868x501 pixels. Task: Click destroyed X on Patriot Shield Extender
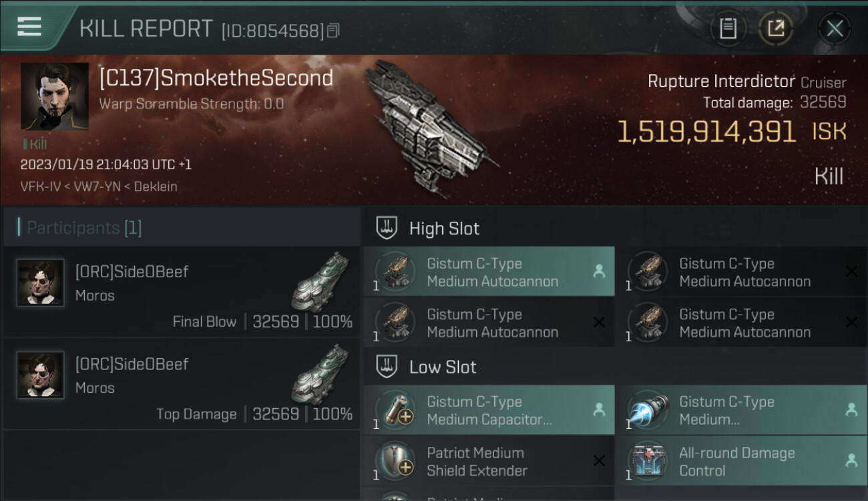(x=599, y=461)
